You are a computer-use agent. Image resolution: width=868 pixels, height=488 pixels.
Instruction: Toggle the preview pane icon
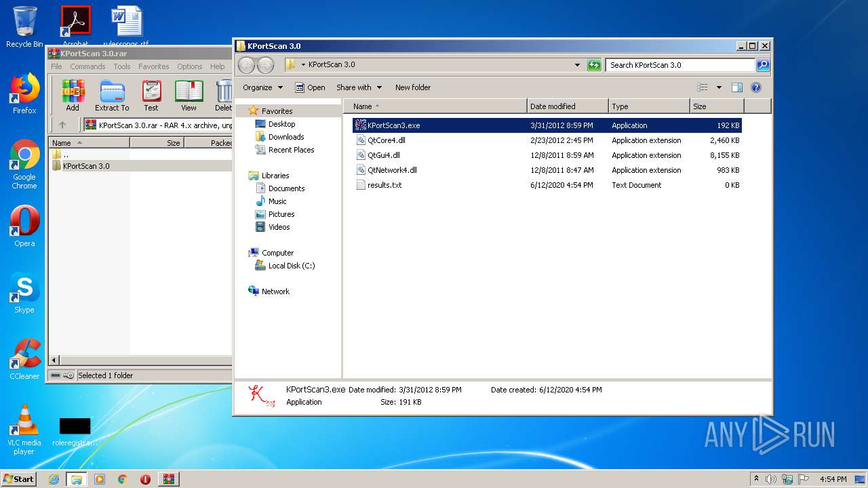737,87
